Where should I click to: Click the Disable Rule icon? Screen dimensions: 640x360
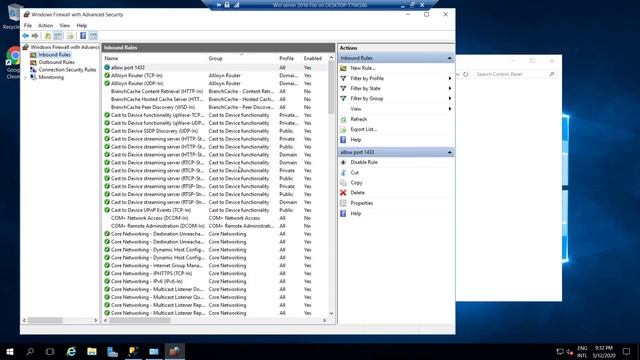click(x=343, y=162)
